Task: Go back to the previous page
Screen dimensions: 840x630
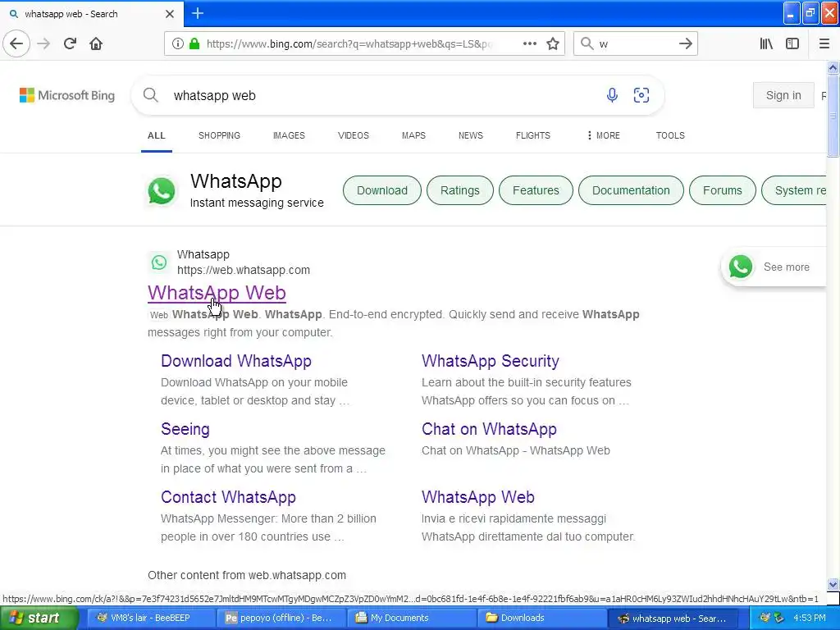Action: tap(16, 43)
